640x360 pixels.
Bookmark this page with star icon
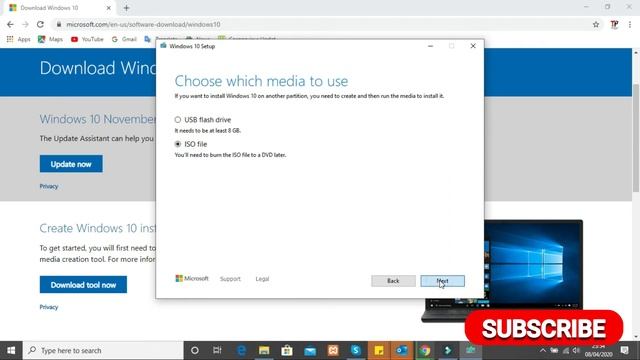tap(596, 24)
